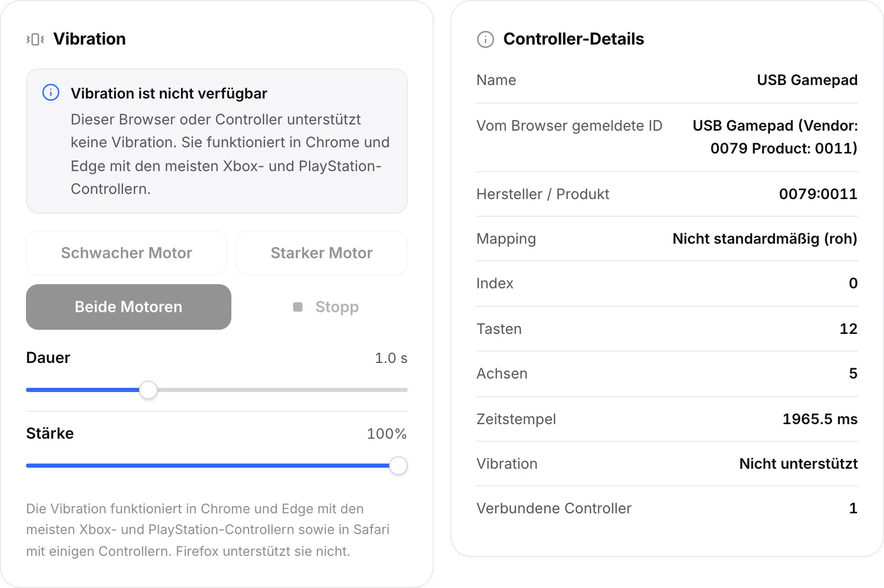884x588 pixels.
Task: Click the Dauer slider handle
Action: (x=148, y=390)
